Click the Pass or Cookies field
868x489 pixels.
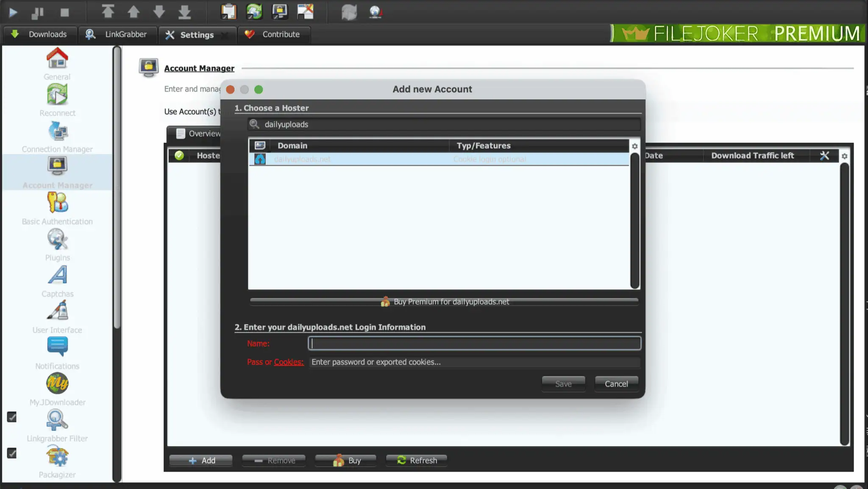(x=474, y=362)
